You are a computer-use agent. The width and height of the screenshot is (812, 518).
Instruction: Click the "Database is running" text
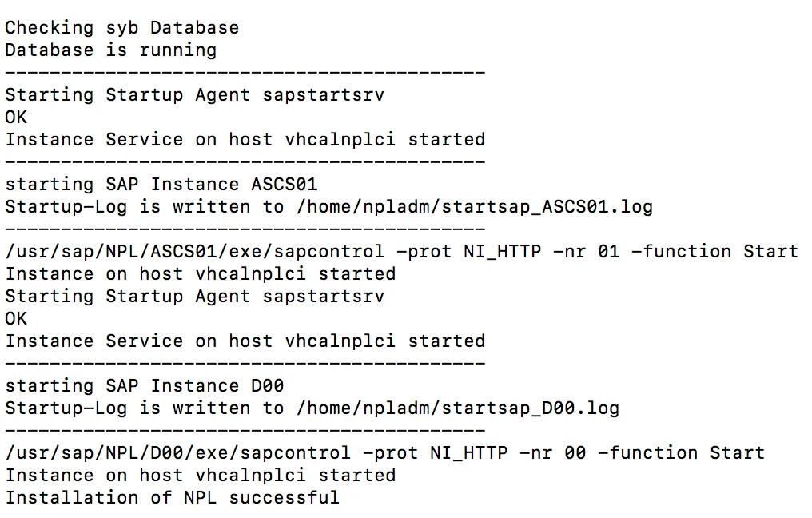pos(110,50)
